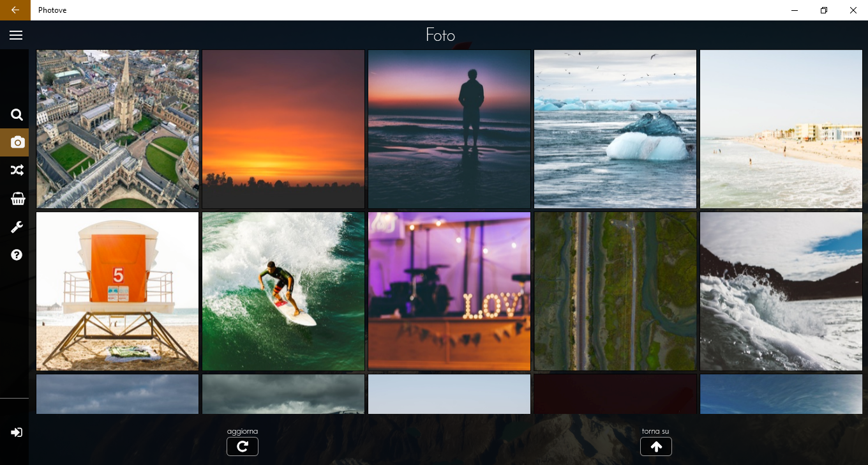The width and height of the screenshot is (868, 465).
Task: Open the orange sunset sky photo
Action: tap(283, 129)
